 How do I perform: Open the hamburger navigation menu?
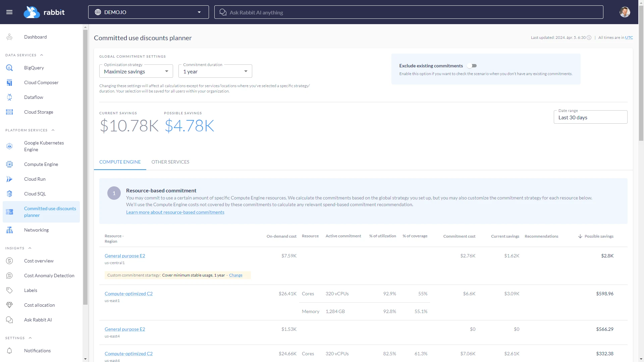click(x=9, y=12)
